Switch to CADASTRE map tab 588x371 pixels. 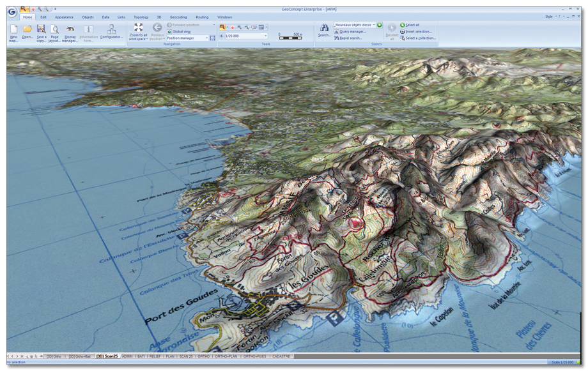coord(281,356)
